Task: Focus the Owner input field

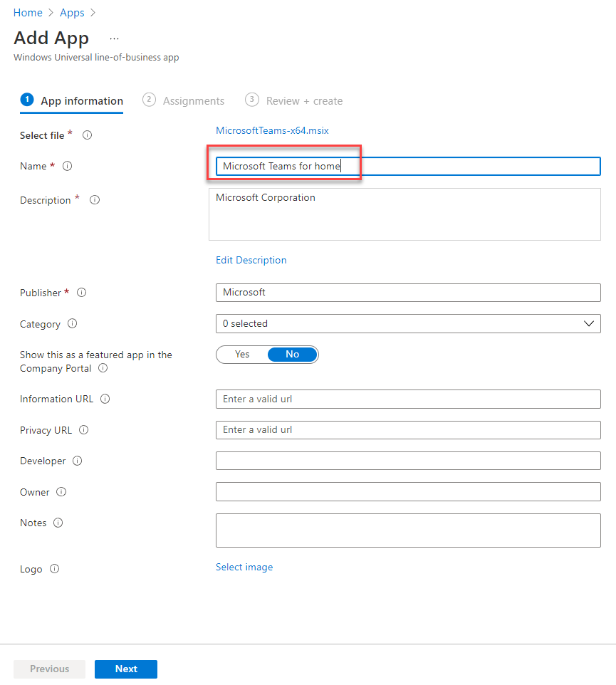Action: tap(408, 492)
